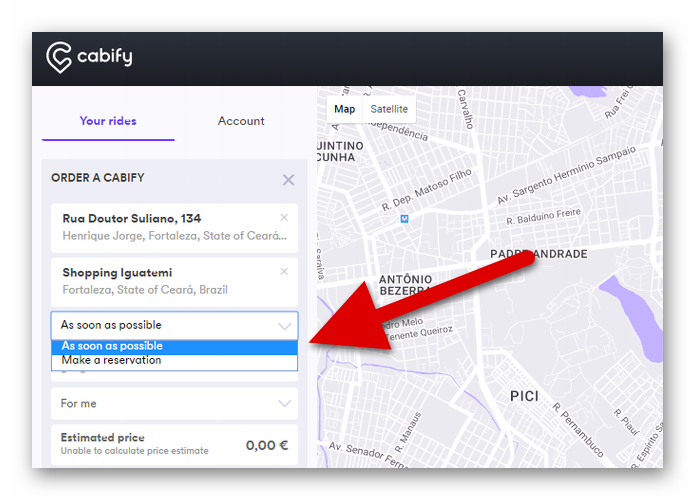Click Unable to calculate price estimate text

coord(134,451)
